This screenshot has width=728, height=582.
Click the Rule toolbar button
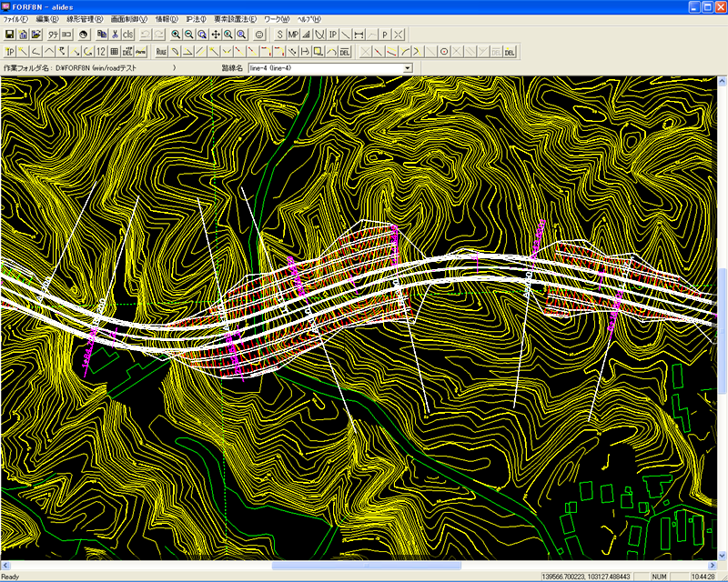coord(161,51)
